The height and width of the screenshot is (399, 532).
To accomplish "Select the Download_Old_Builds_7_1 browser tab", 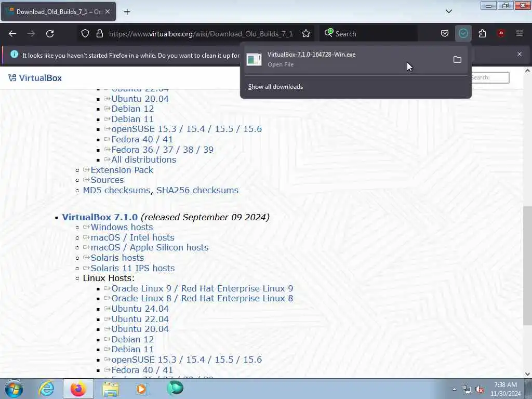I will tap(58, 11).
